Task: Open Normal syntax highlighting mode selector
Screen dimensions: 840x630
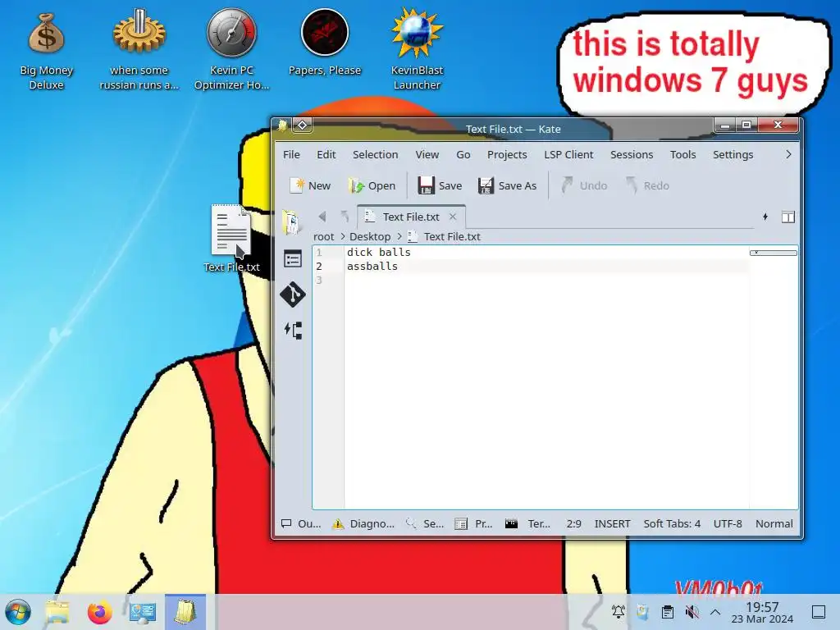Action: click(x=774, y=524)
